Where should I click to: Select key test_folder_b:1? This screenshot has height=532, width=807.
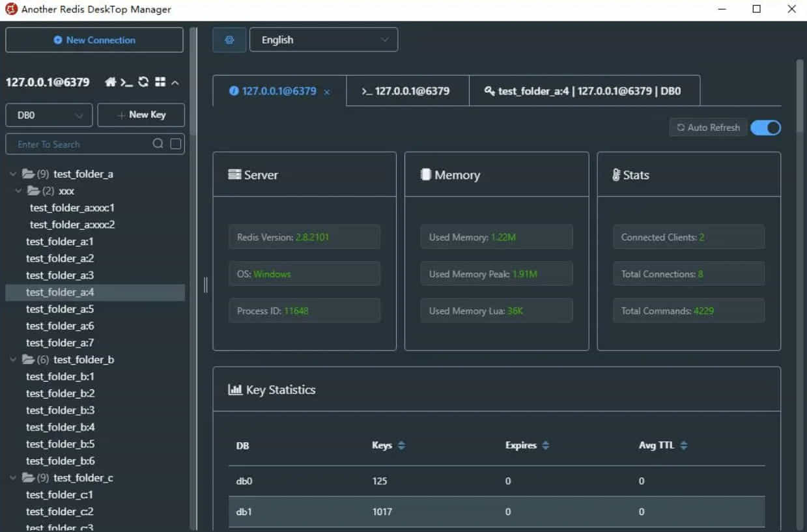click(x=60, y=376)
